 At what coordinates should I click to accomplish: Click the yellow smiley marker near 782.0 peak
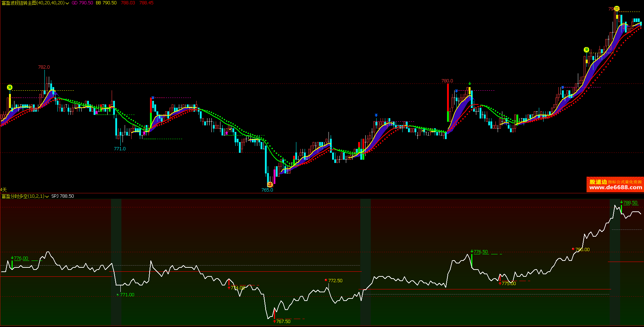(x=10, y=87)
